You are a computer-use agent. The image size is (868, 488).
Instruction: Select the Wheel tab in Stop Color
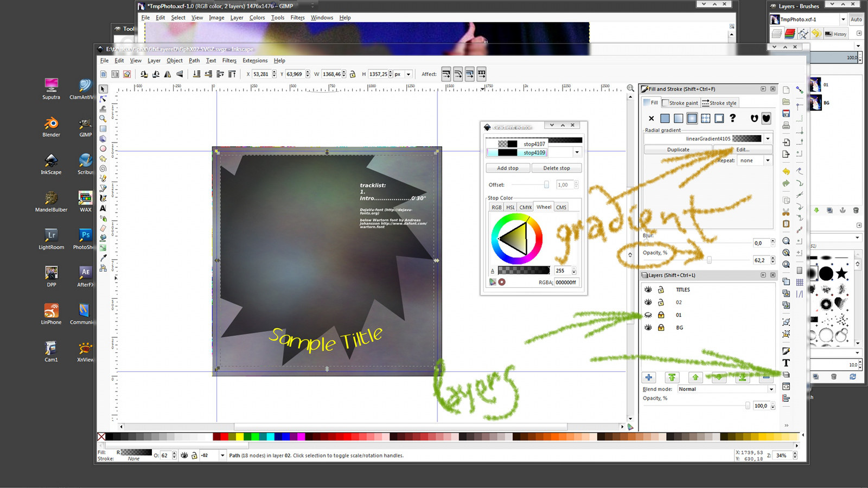click(x=543, y=207)
